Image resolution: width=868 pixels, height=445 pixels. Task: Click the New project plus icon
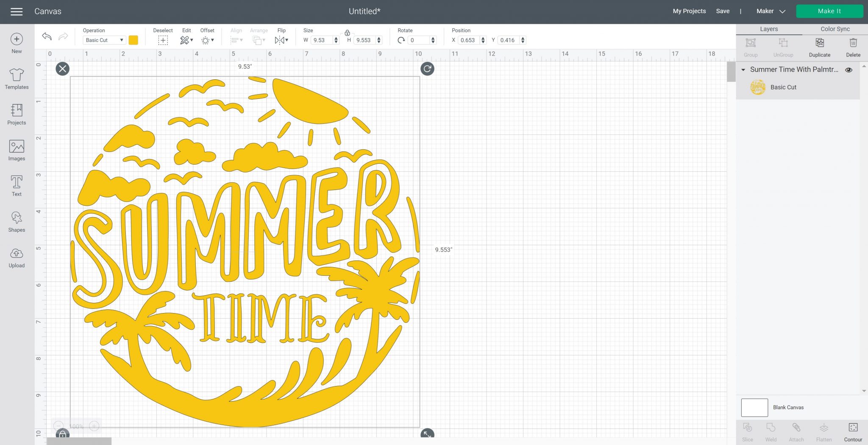click(17, 39)
